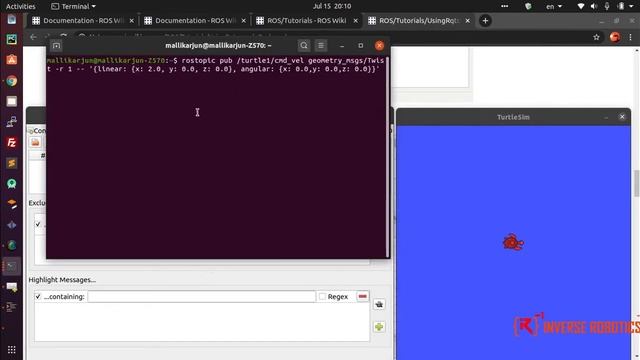This screenshot has width=640, height=360.
Task: Switch to first 'Documentation - ROS Wiki' tab
Action: [83, 20]
